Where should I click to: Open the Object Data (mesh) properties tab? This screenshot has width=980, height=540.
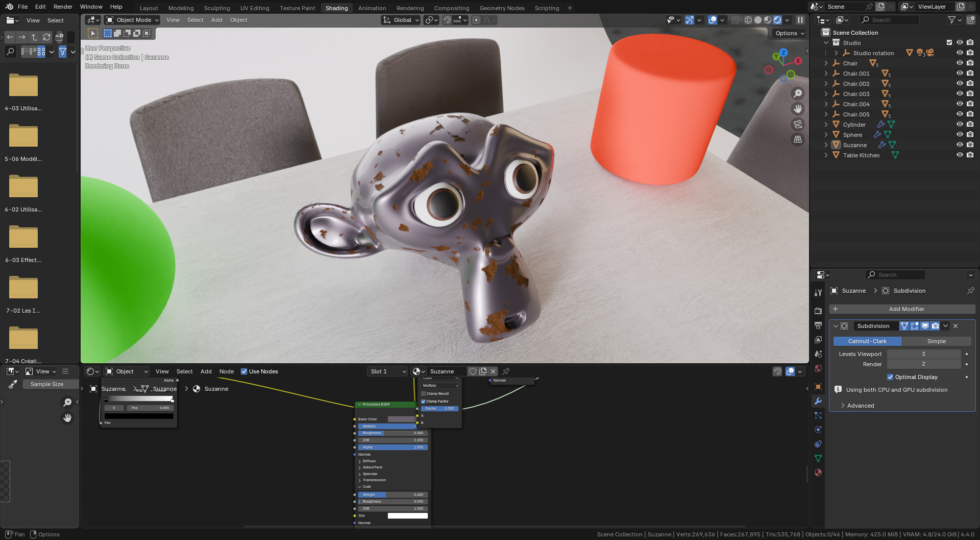coord(818,458)
